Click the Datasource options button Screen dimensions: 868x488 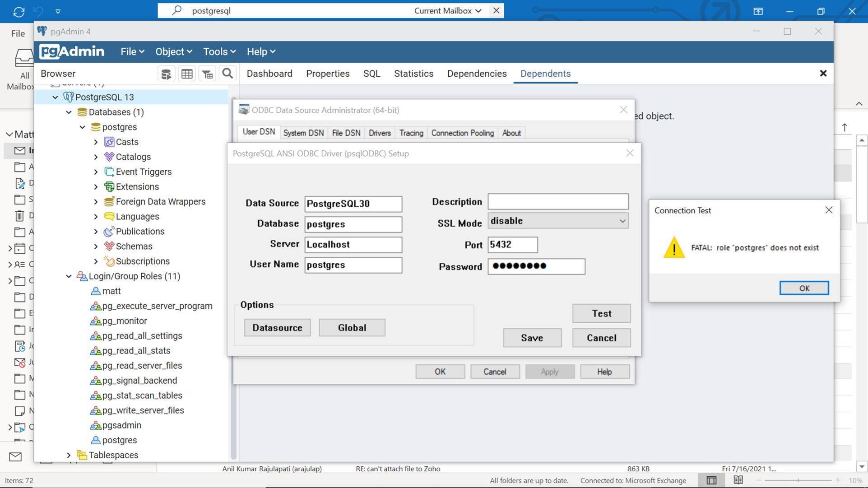pyautogui.click(x=277, y=328)
